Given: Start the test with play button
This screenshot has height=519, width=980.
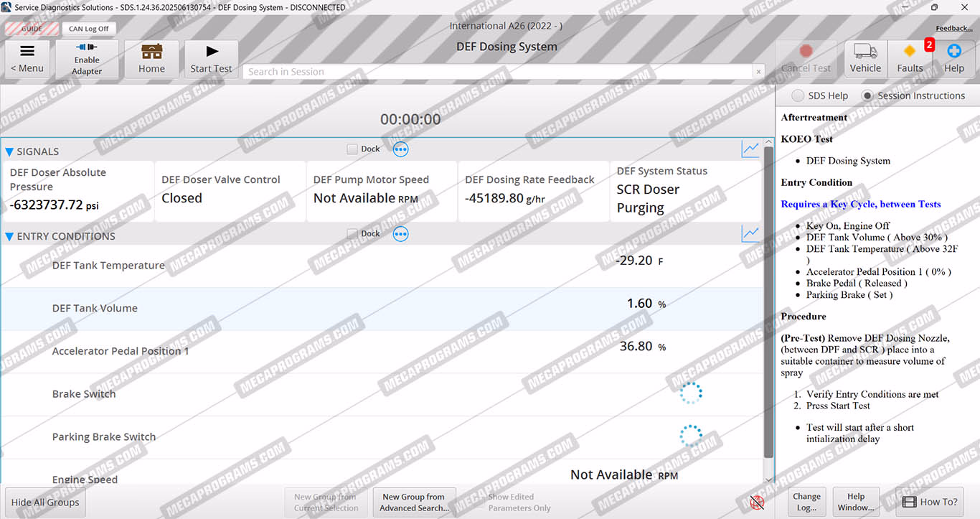Looking at the screenshot, I should 211,59.
